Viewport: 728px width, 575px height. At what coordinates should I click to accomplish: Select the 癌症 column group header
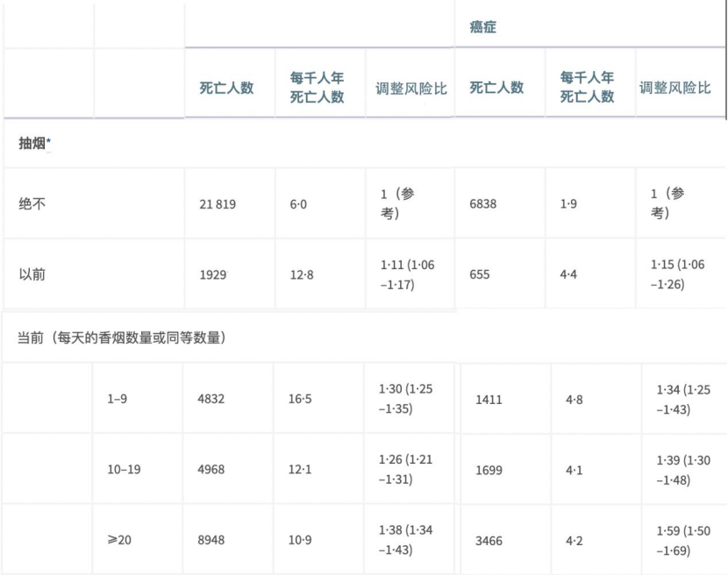[x=483, y=27]
